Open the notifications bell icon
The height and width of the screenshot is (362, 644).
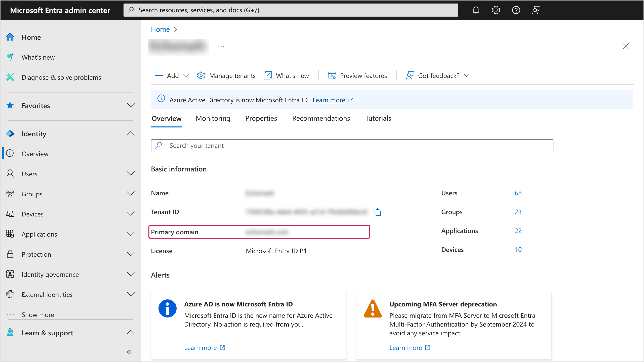[x=476, y=10]
